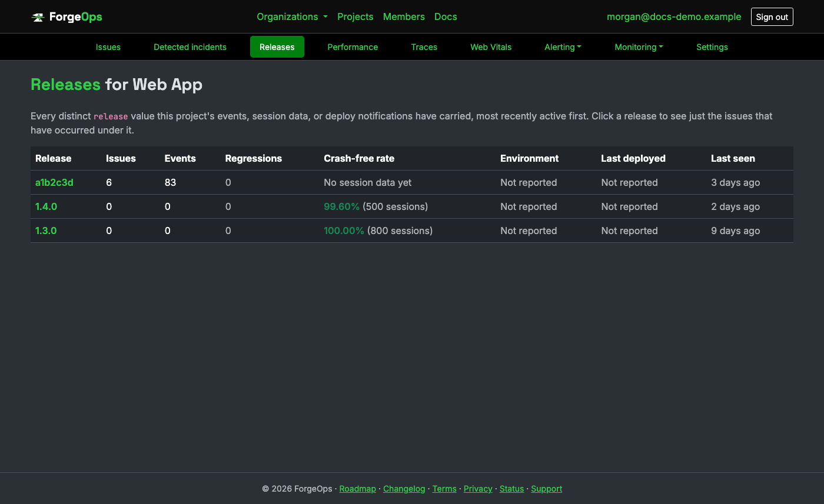Open the Changelog footer link
This screenshot has width=824, height=504.
tap(404, 489)
